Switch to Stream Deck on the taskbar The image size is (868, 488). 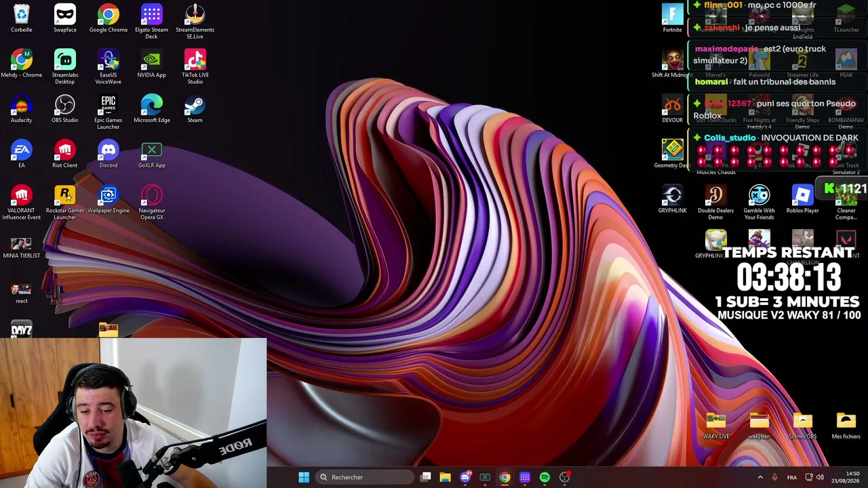[x=525, y=477]
